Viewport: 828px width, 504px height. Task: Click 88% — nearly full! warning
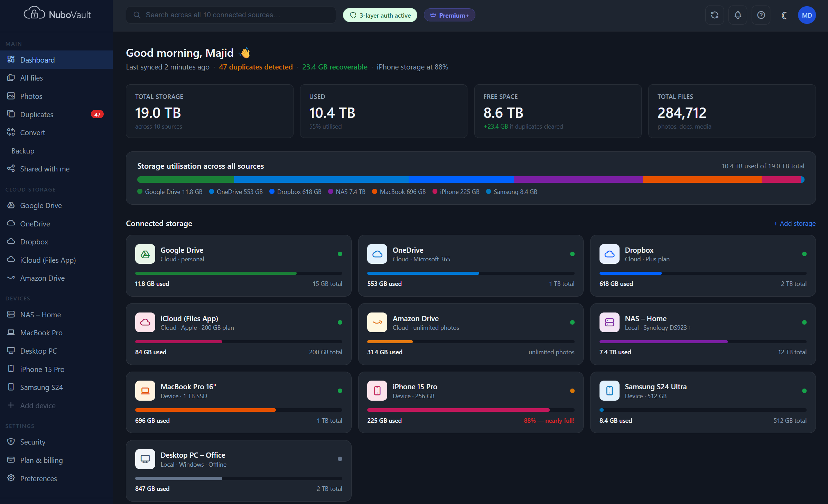point(549,420)
